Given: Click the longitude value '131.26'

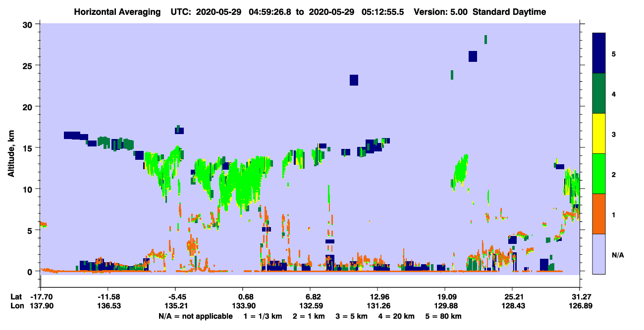Looking at the screenshot, I should pyautogui.click(x=377, y=306).
